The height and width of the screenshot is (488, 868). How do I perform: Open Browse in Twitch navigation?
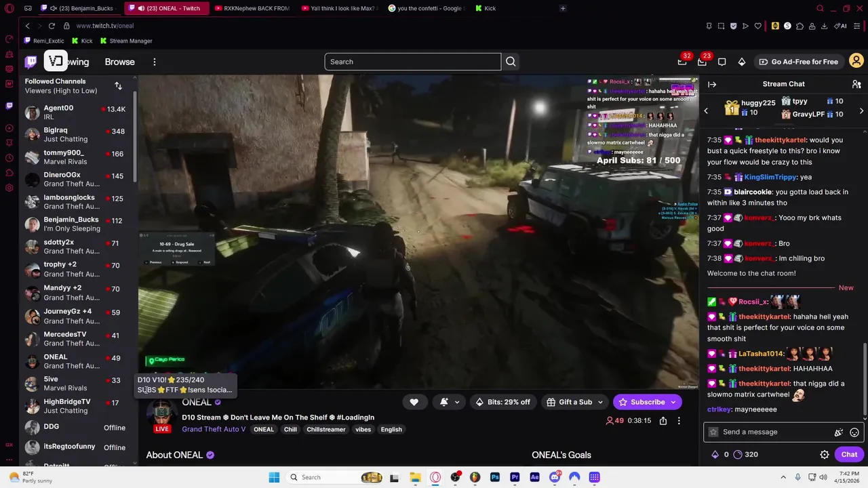(x=119, y=62)
